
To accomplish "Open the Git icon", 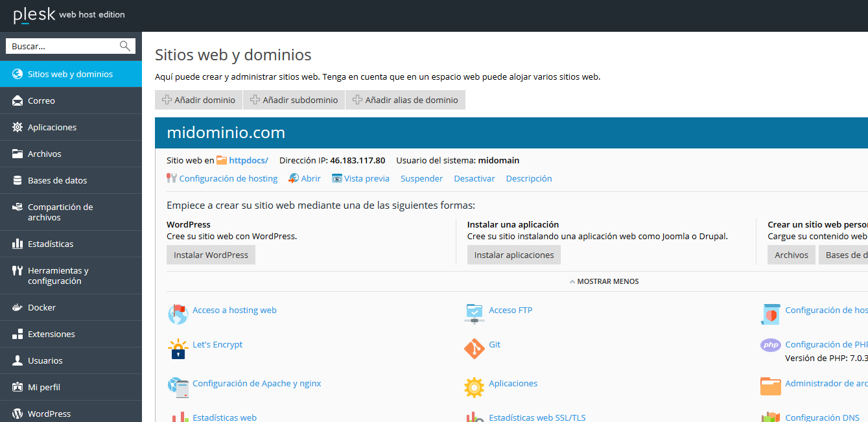I will 474,349.
